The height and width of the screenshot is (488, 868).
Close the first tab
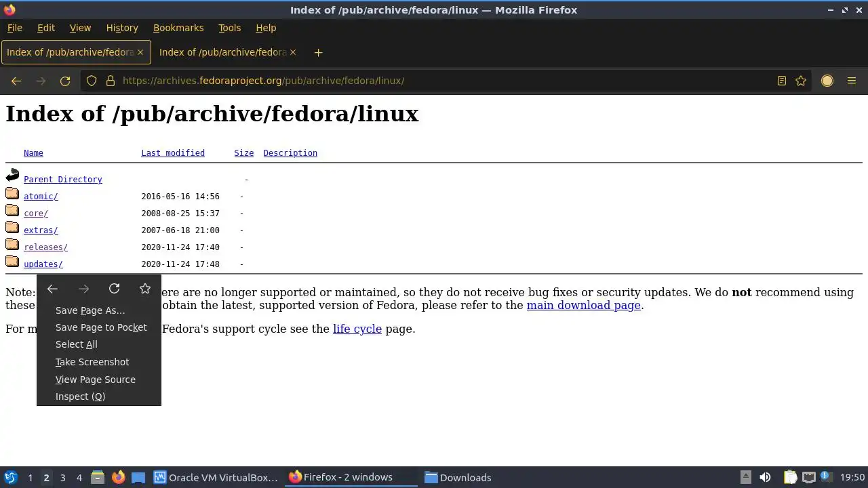tap(140, 52)
